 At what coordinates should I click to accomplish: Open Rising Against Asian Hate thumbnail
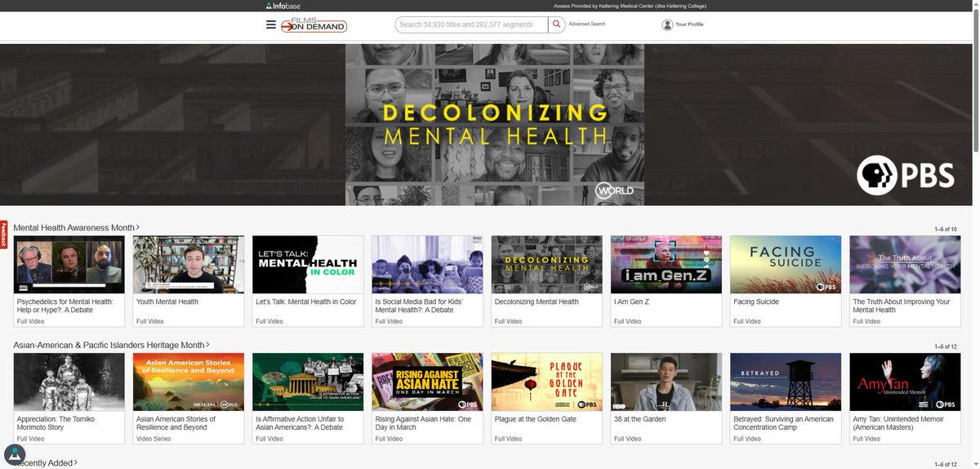point(427,382)
